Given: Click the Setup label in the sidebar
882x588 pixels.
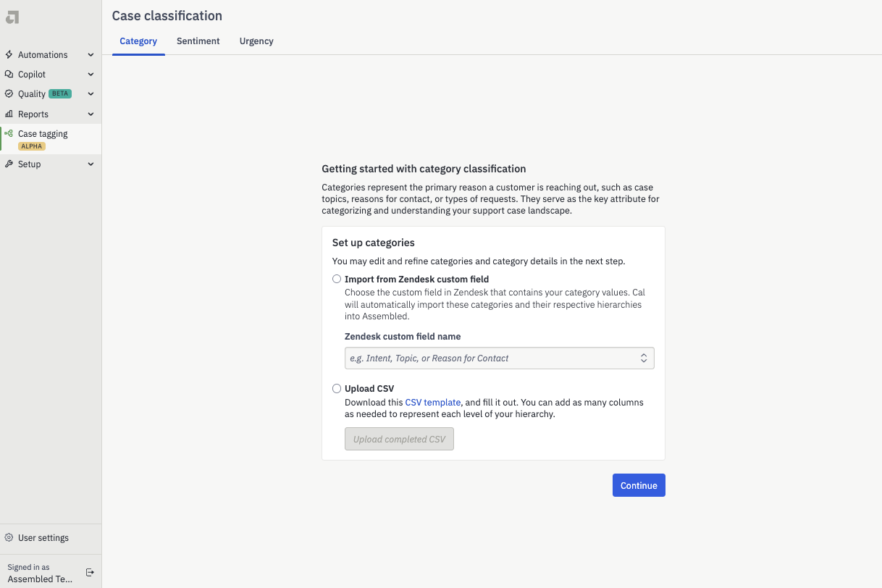Looking at the screenshot, I should click(30, 164).
